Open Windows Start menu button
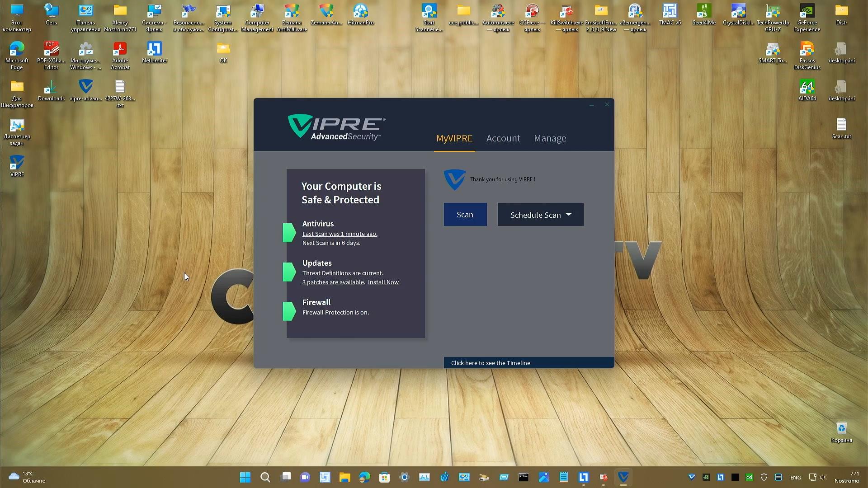 [x=245, y=477]
